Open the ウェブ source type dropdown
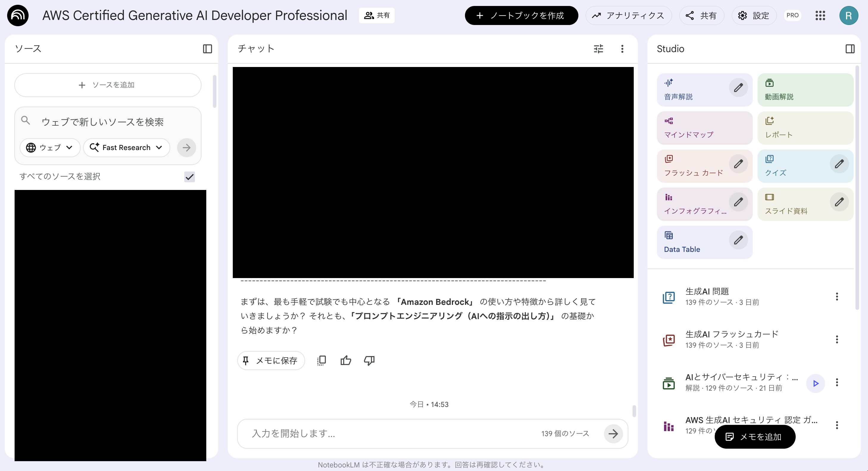This screenshot has width=868, height=471. 50,148
